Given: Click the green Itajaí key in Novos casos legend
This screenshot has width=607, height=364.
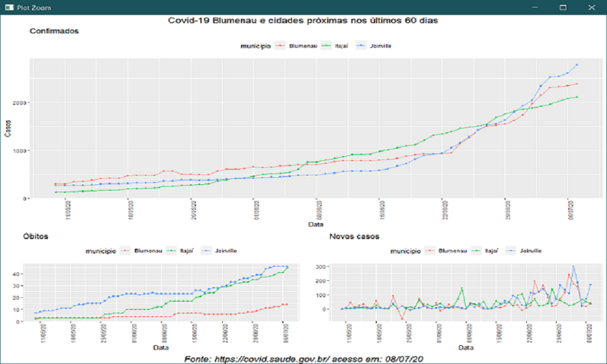Looking at the screenshot, I should [476, 251].
